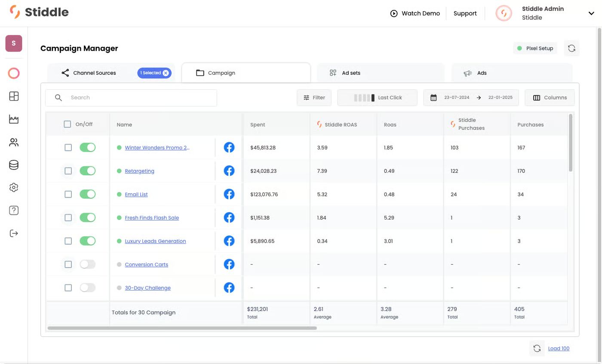The image size is (602, 364).
Task: Open the sidebar dashboard grid icon
Action: pos(14,96)
